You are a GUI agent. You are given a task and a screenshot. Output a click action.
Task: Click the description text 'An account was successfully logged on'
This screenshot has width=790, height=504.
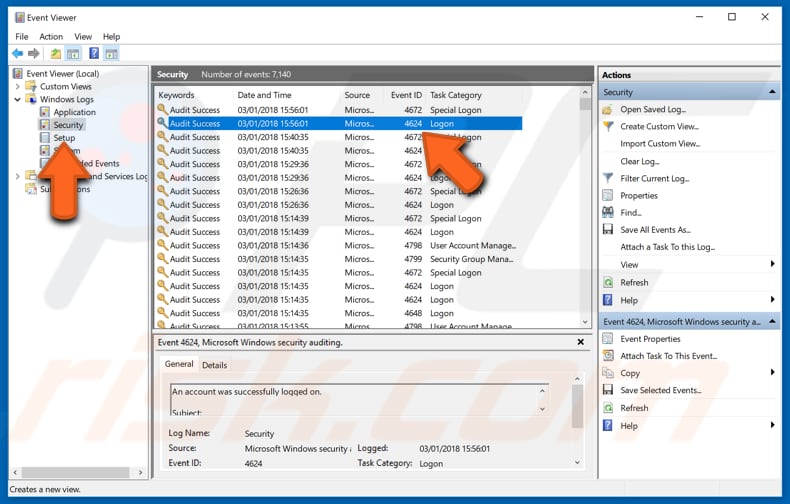[x=246, y=392]
